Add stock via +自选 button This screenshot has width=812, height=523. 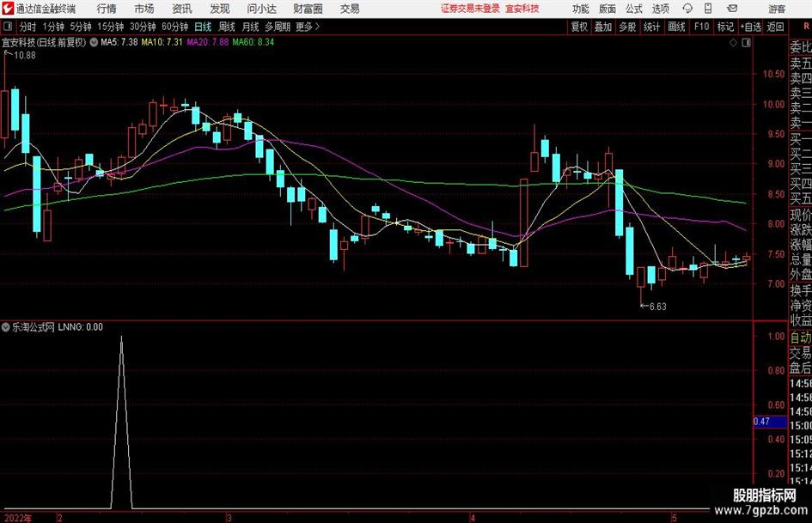pyautogui.click(x=751, y=27)
